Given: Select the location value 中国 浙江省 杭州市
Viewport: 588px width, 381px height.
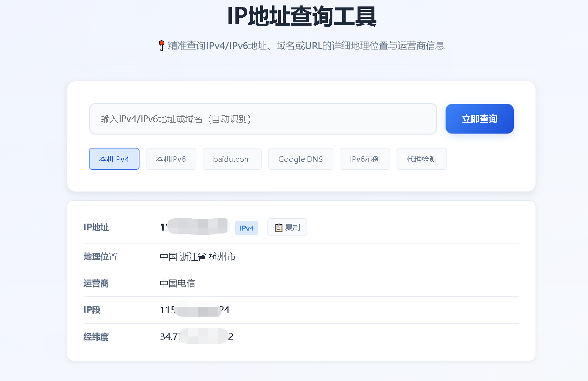Looking at the screenshot, I should (198, 257).
